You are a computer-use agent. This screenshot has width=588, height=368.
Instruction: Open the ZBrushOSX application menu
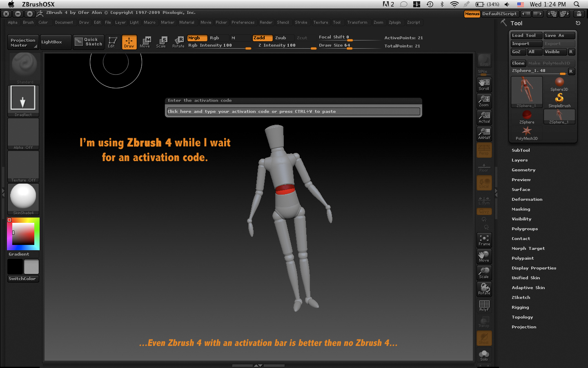38,4
